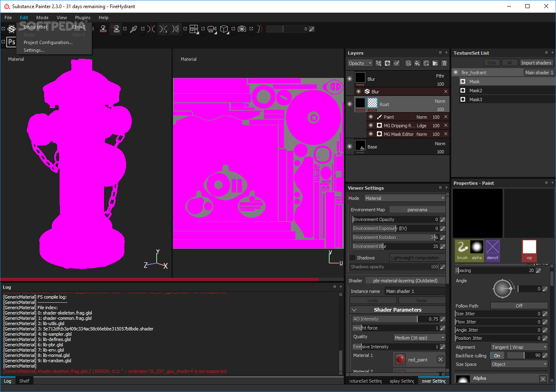Click the add effect icon in Layers toolbar
556x392 pixels.
[379, 63]
